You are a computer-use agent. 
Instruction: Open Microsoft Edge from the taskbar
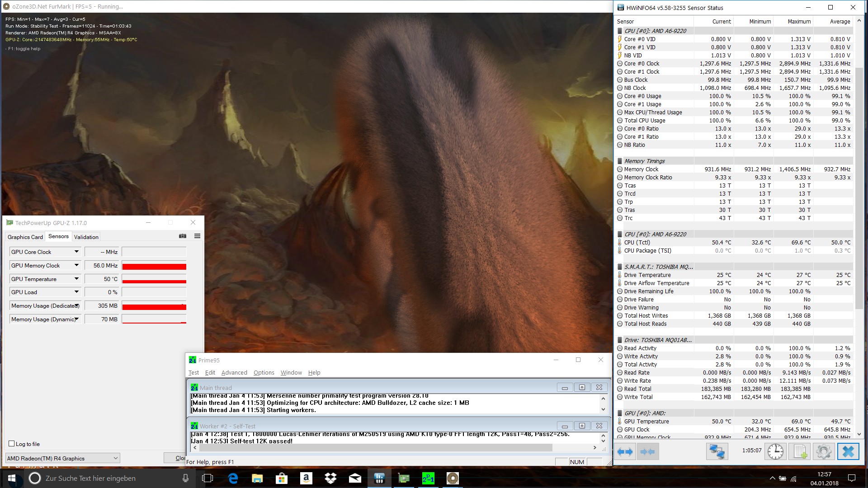coord(233,478)
